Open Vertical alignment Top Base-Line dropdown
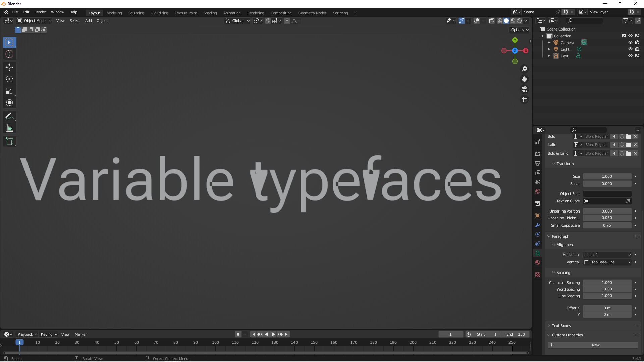The height and width of the screenshot is (362, 644). [x=607, y=262]
